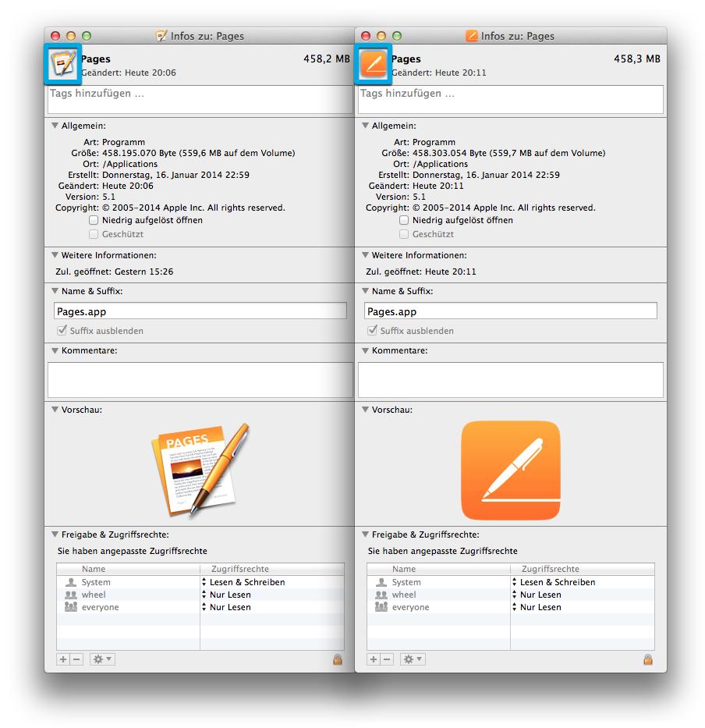This screenshot has height=728, width=705.
Task: Click '458,2 MB' size text in left window
Action: point(326,59)
